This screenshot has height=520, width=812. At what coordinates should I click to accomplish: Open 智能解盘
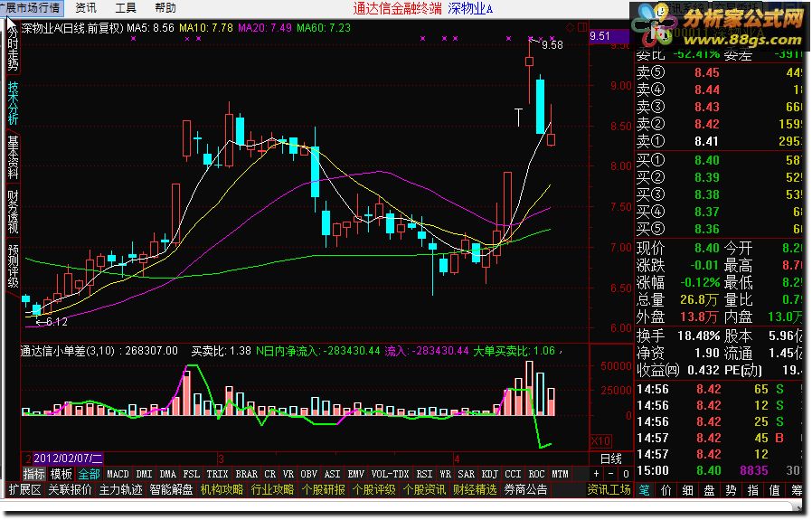(172, 489)
